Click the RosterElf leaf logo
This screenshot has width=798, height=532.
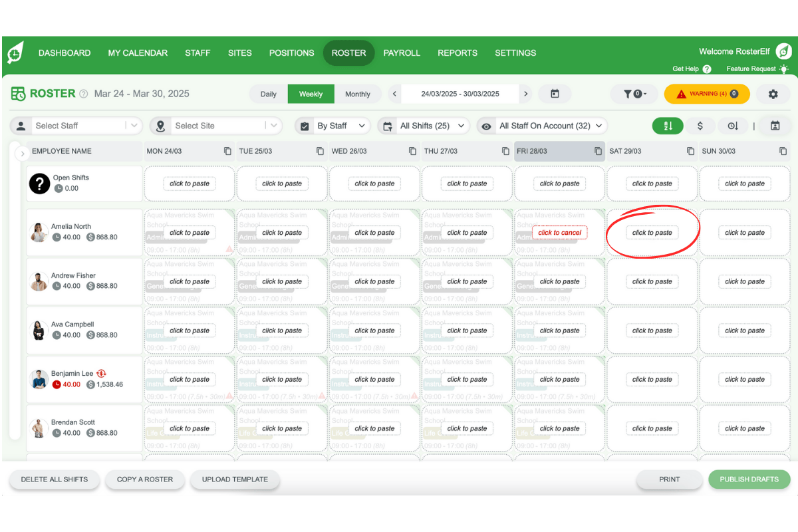click(x=15, y=53)
